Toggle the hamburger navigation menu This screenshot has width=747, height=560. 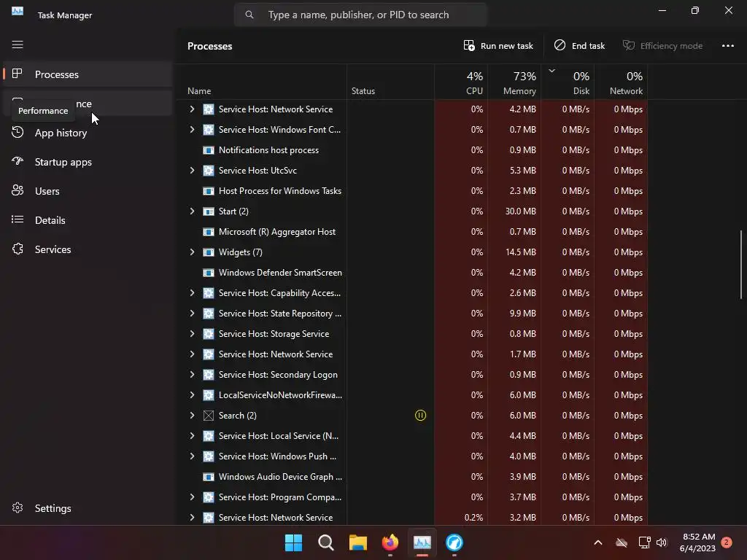[x=18, y=44]
